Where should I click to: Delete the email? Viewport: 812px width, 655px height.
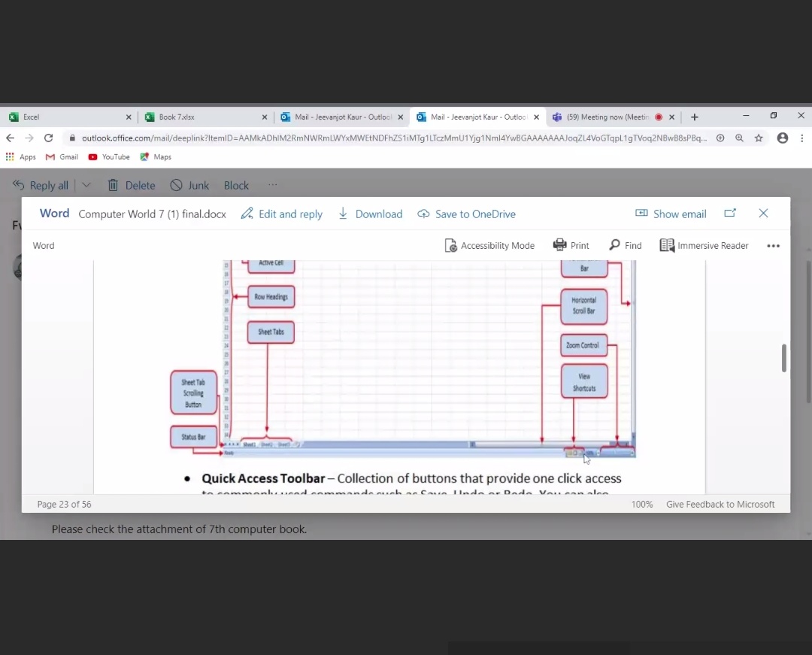coord(132,185)
